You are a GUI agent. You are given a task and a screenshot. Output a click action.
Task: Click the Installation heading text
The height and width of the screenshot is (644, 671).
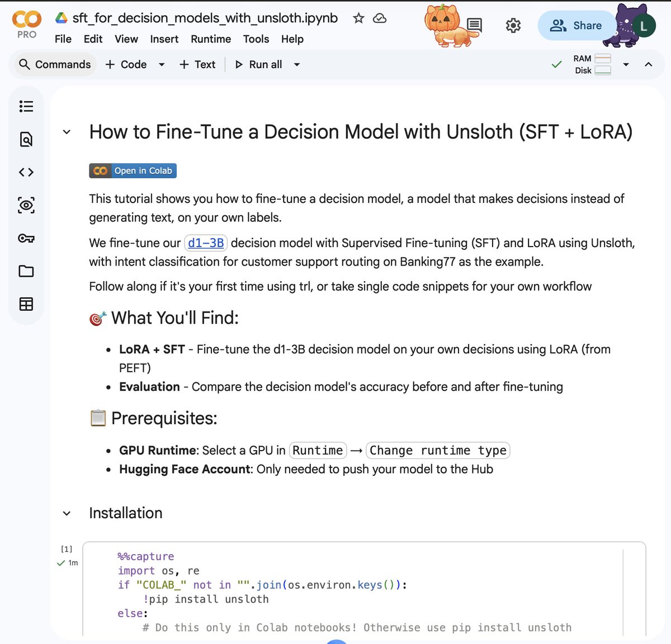pos(126,513)
